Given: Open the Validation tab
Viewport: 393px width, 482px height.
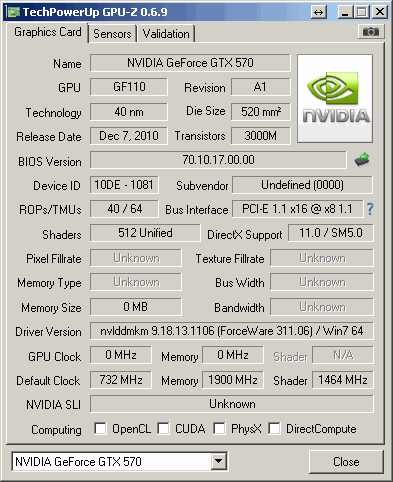Looking at the screenshot, I should click(166, 34).
